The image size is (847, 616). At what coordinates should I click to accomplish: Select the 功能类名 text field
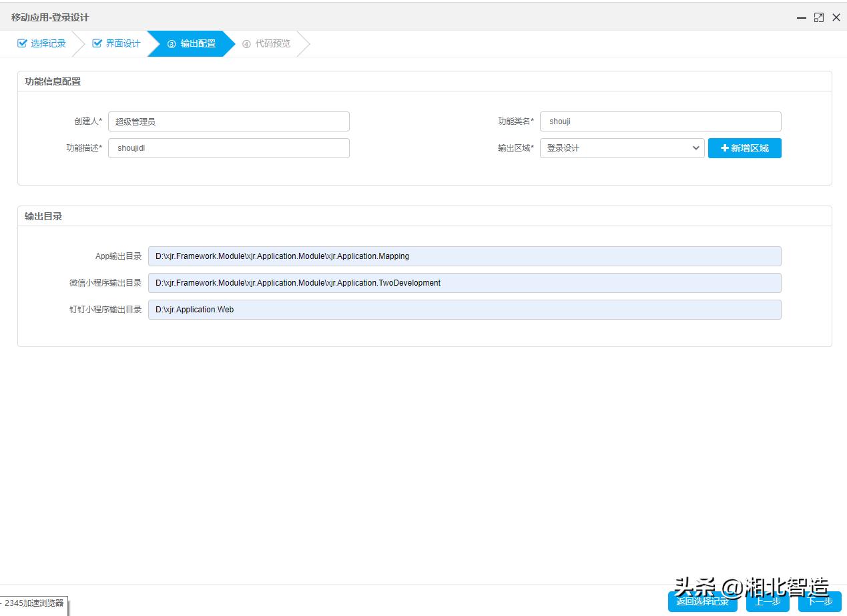660,121
